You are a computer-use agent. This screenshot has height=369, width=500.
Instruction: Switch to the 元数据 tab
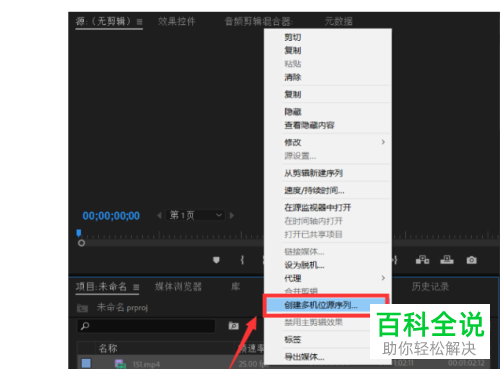pyautogui.click(x=338, y=22)
